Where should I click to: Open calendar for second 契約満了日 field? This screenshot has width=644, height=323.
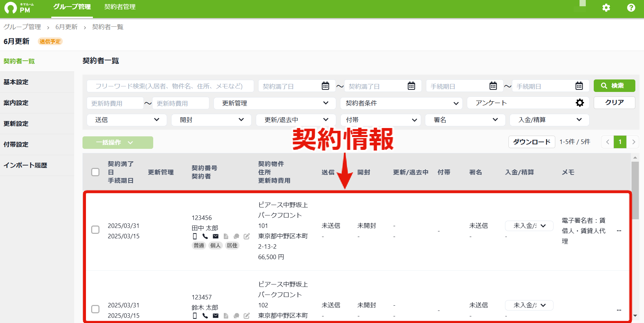pyautogui.click(x=411, y=86)
